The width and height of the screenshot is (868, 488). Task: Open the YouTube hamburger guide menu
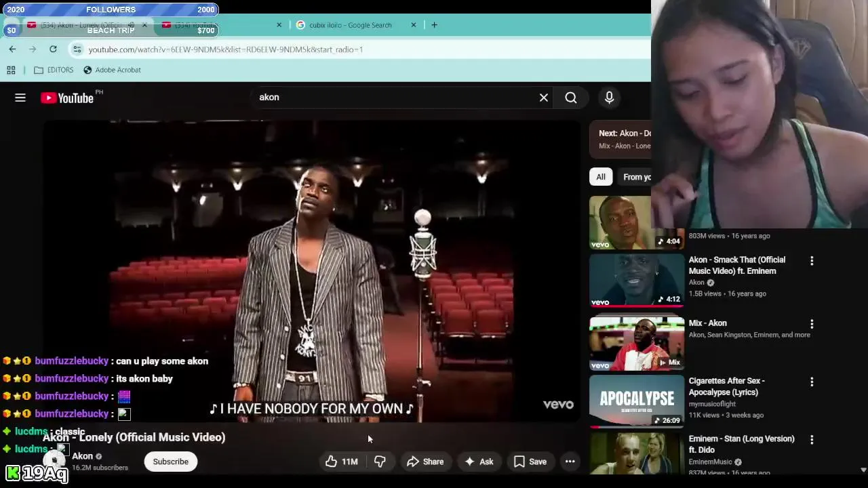pos(20,98)
